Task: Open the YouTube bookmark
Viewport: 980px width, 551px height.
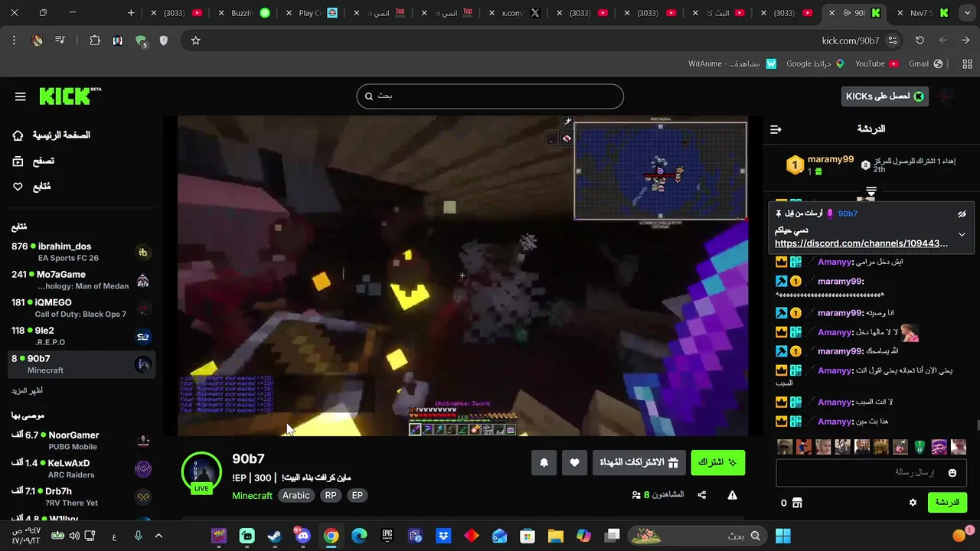Action: 877,64
